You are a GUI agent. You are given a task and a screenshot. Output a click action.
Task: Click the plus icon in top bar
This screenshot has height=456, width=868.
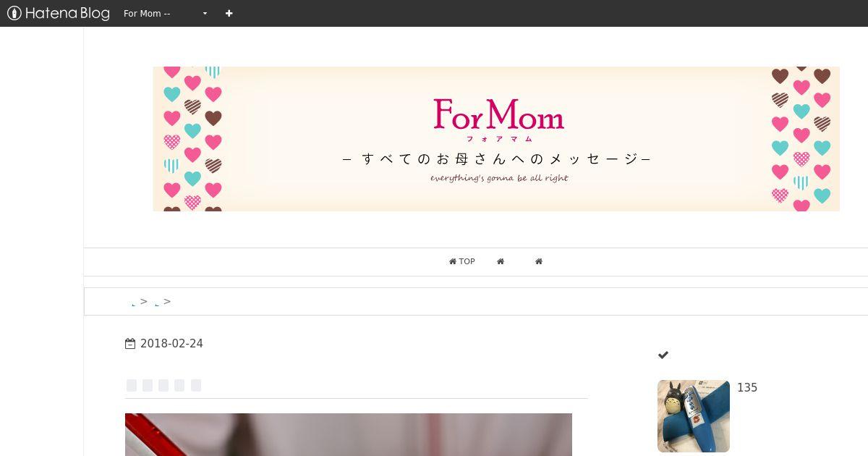pyautogui.click(x=229, y=13)
